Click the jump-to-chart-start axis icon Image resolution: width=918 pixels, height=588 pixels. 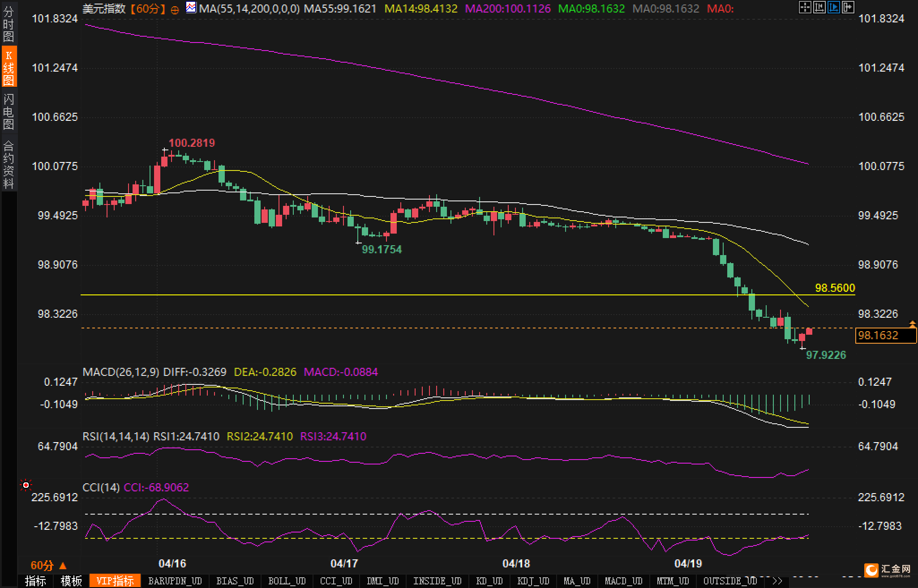pos(819,7)
